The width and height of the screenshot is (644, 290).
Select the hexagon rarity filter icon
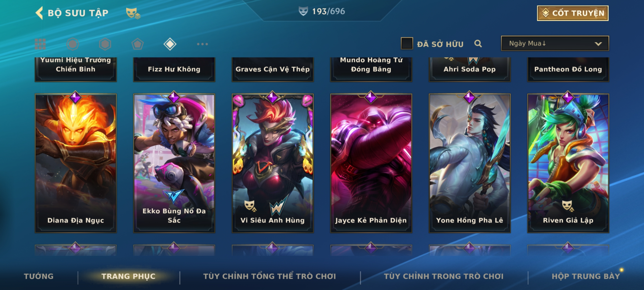[105, 44]
